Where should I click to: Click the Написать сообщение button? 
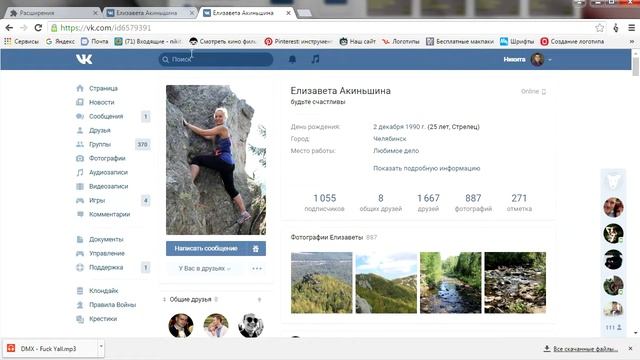coord(206,248)
